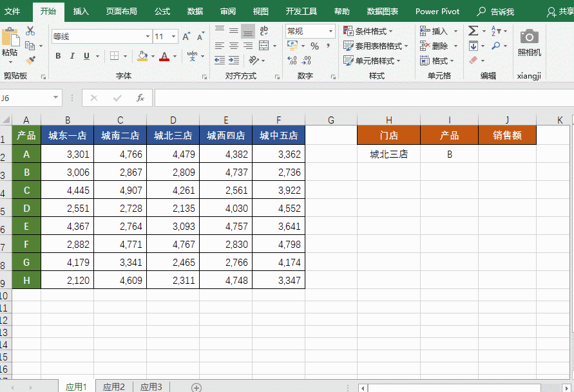Open the 插入 cells insert dropdown arrow
This screenshot has width=574, height=392.
point(455,32)
